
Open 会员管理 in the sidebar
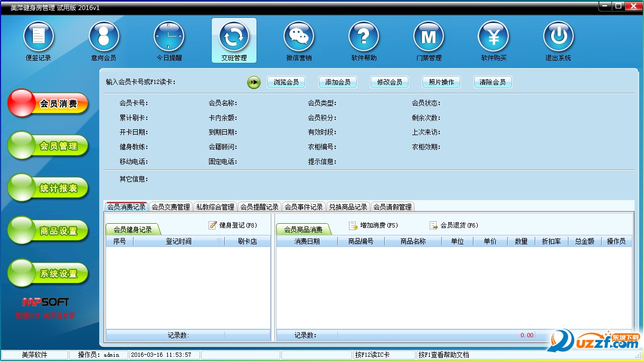tap(48, 146)
